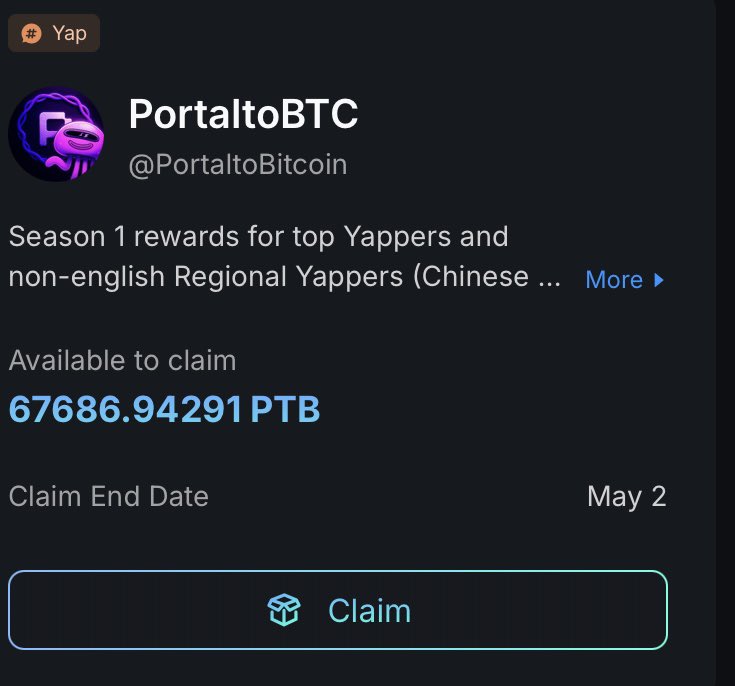Click the May 2 end date value
Screen dimensions: 735x686
pos(626,497)
